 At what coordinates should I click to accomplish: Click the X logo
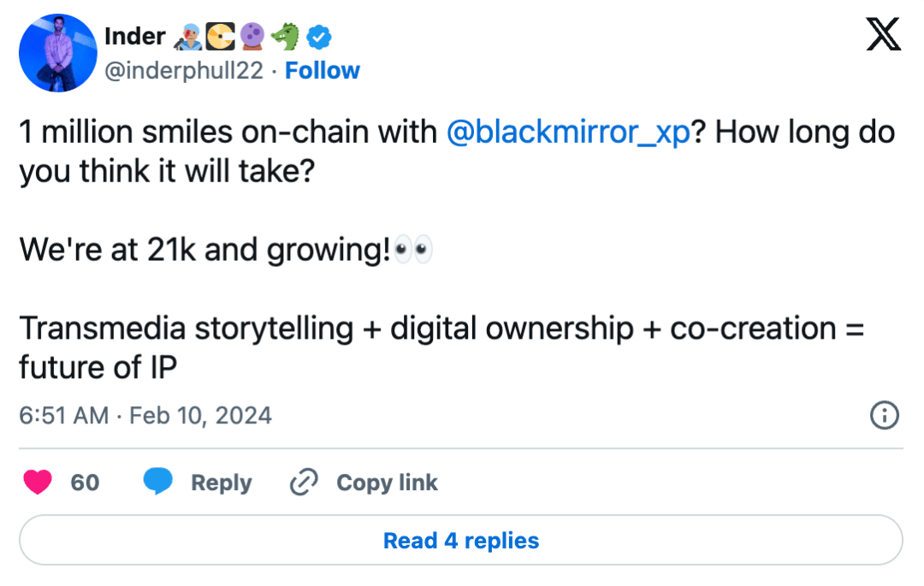[884, 34]
